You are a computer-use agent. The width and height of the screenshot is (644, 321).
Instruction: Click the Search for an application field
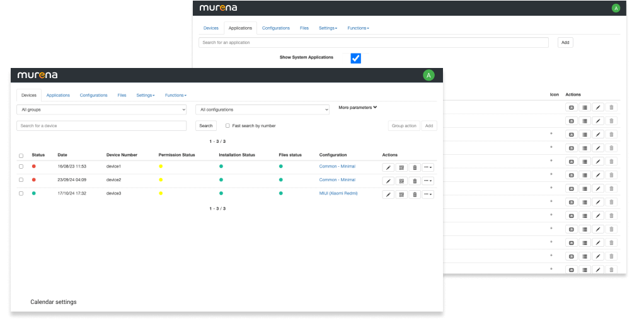pos(373,43)
